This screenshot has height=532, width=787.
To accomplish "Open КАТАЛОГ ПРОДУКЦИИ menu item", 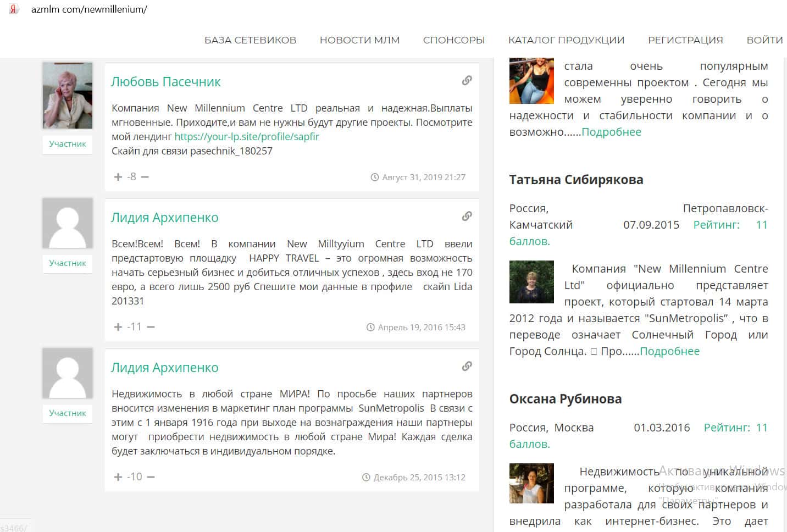I will (x=566, y=40).
